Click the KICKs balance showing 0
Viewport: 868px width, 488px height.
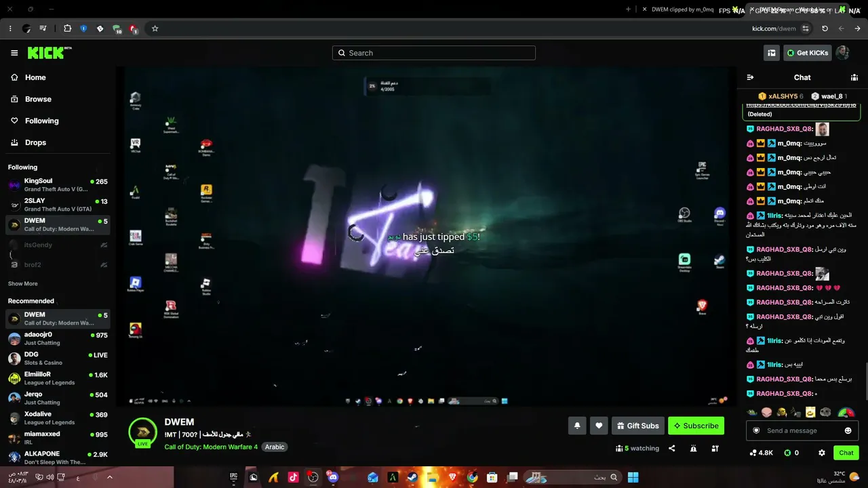click(x=791, y=453)
